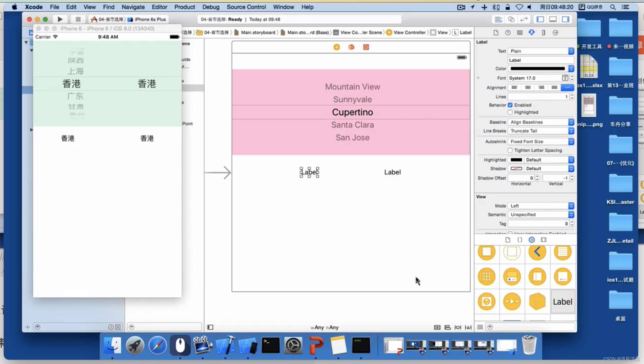Image resolution: width=644 pixels, height=364 pixels.
Task: Stop the running app with Stop button
Action: (x=78, y=19)
